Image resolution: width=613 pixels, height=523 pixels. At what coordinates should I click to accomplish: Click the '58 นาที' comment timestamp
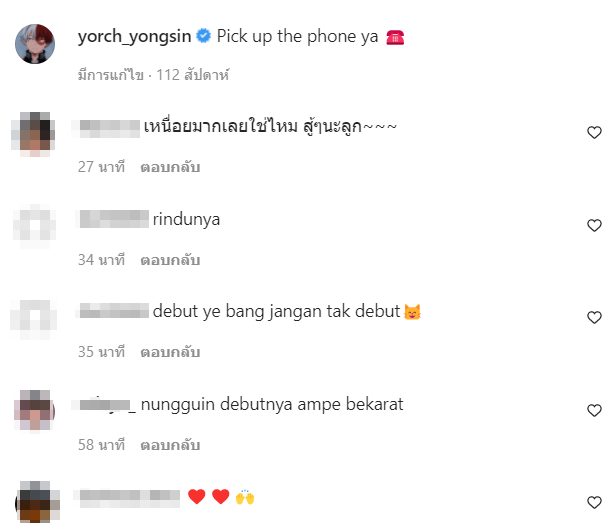click(101, 445)
